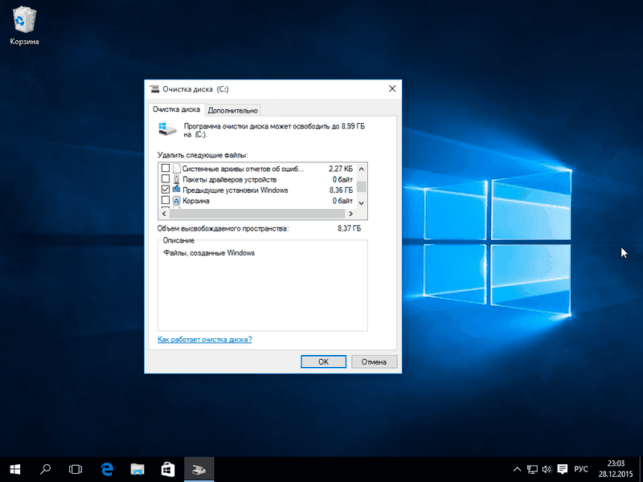Viewport: 643px width, 482px height.
Task: Click horizontal scroll right arrow in list
Action: (351, 214)
